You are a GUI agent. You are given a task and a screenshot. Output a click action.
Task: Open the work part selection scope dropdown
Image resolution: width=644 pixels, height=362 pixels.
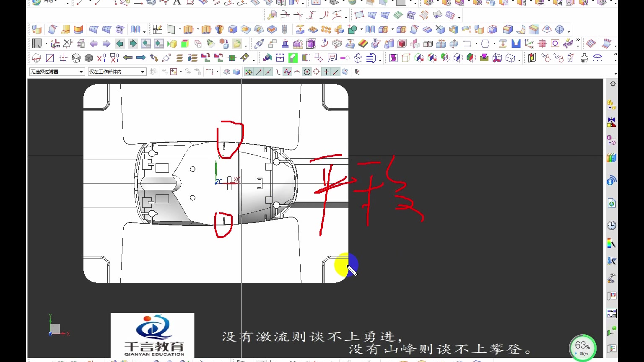pyautogui.click(x=117, y=72)
